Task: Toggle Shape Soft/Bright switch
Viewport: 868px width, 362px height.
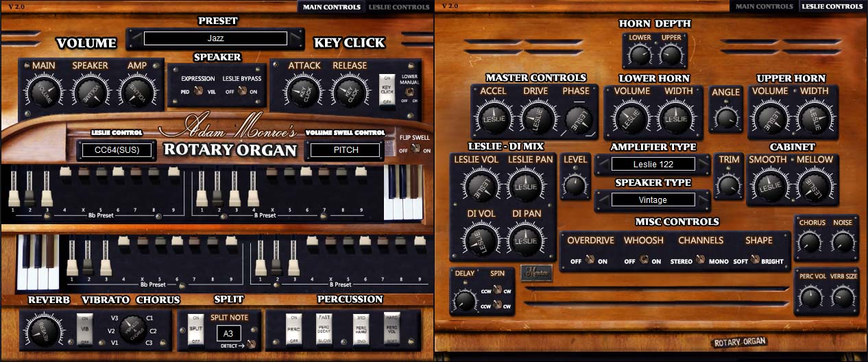Action: pos(754,260)
